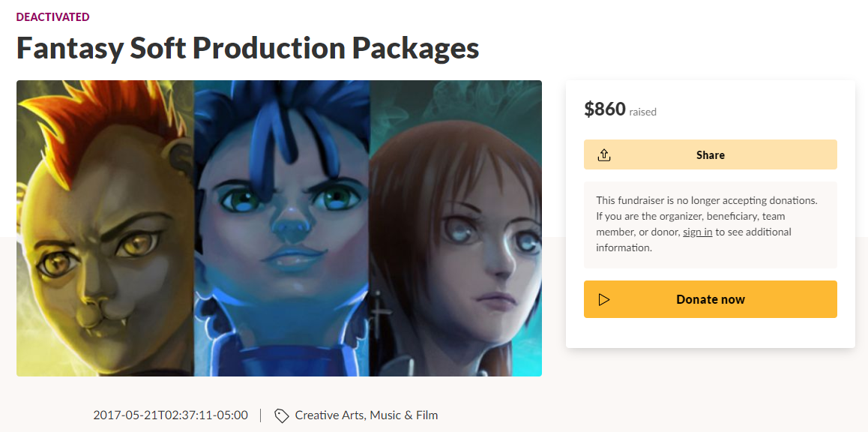Click the 2017-05-21 timestamp text

point(170,415)
